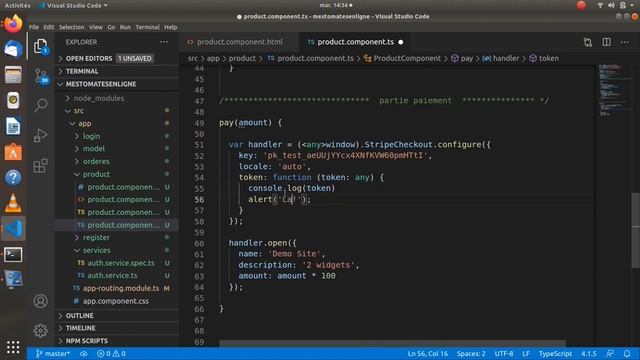
Task: Open LibreOffice Writer from the dock
Action: 13,126
